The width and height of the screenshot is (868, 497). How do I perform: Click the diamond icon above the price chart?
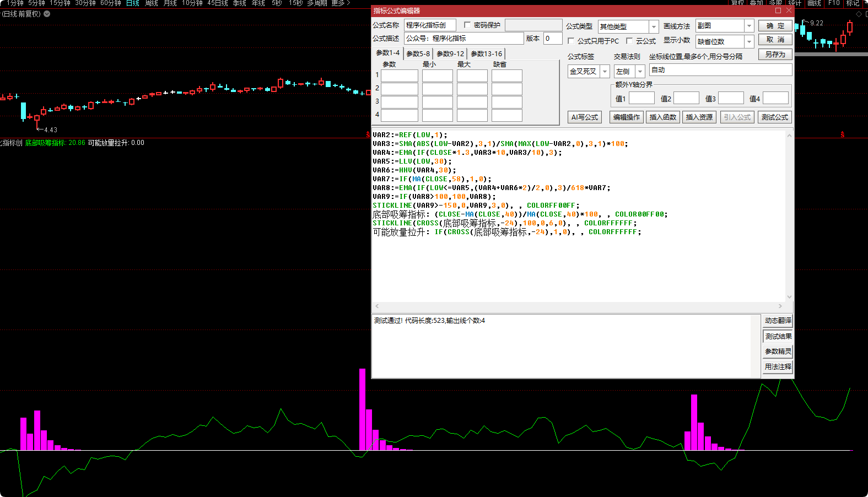[x=858, y=14]
